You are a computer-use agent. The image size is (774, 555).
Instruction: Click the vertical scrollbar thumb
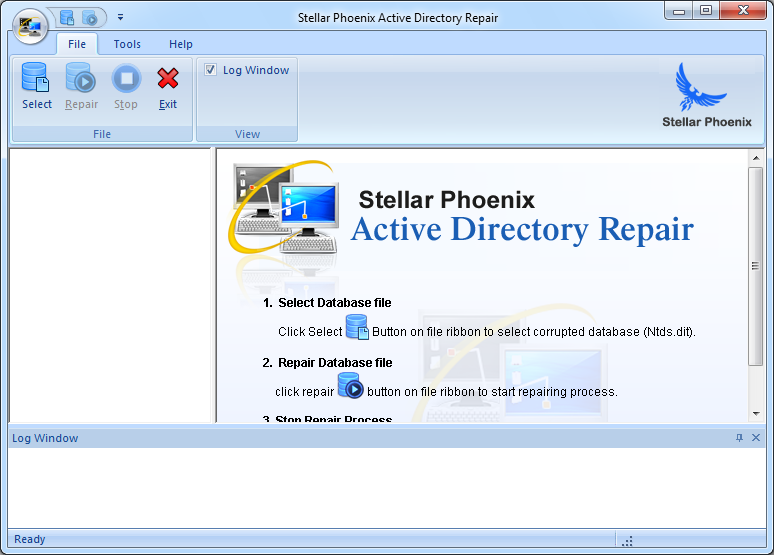755,266
